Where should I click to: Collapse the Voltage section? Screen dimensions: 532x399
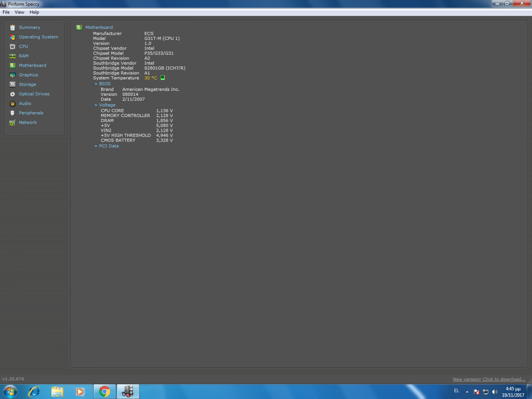point(95,106)
